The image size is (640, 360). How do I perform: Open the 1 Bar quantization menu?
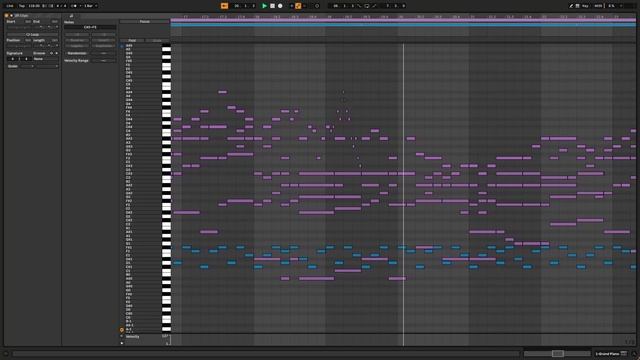(x=90, y=6)
